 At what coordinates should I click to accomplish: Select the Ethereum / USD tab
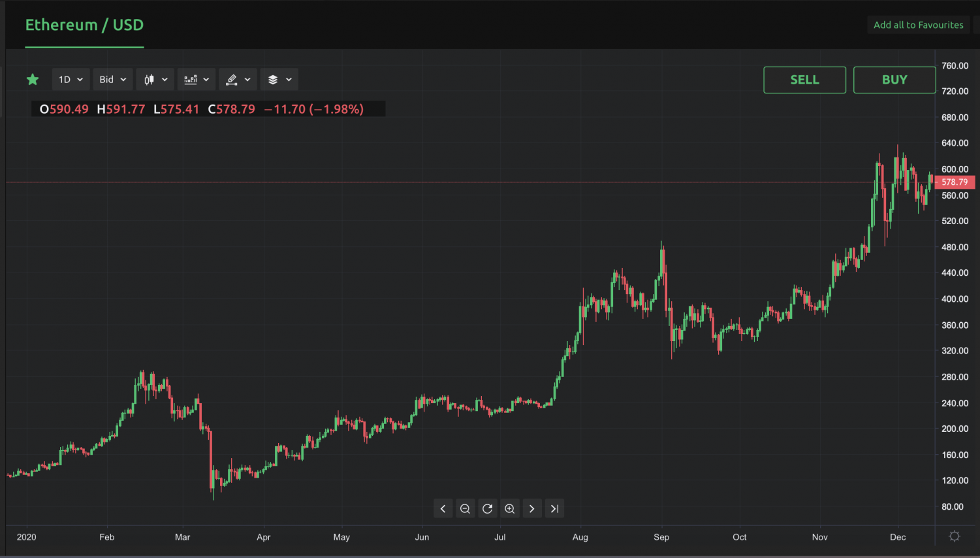pyautogui.click(x=84, y=25)
